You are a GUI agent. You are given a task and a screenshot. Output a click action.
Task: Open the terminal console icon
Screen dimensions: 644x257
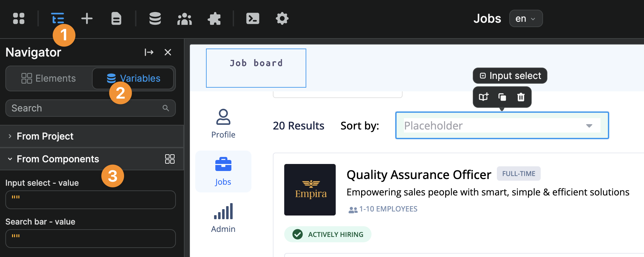click(x=253, y=18)
